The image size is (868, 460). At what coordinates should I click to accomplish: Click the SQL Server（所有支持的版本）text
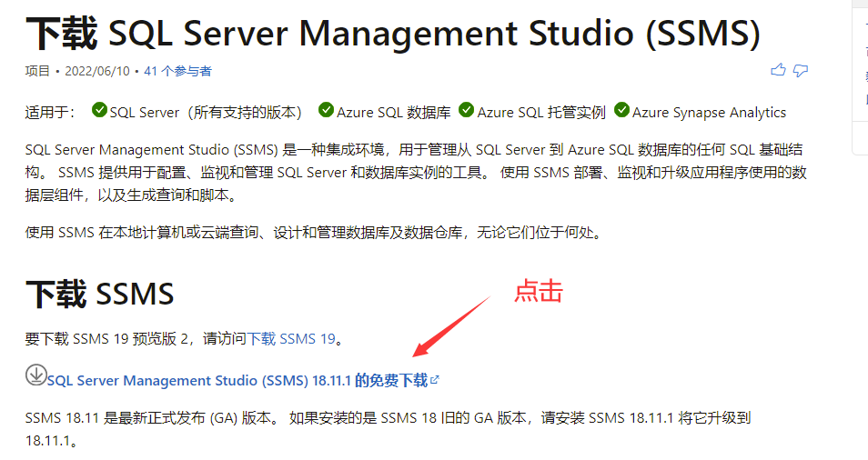[206, 113]
